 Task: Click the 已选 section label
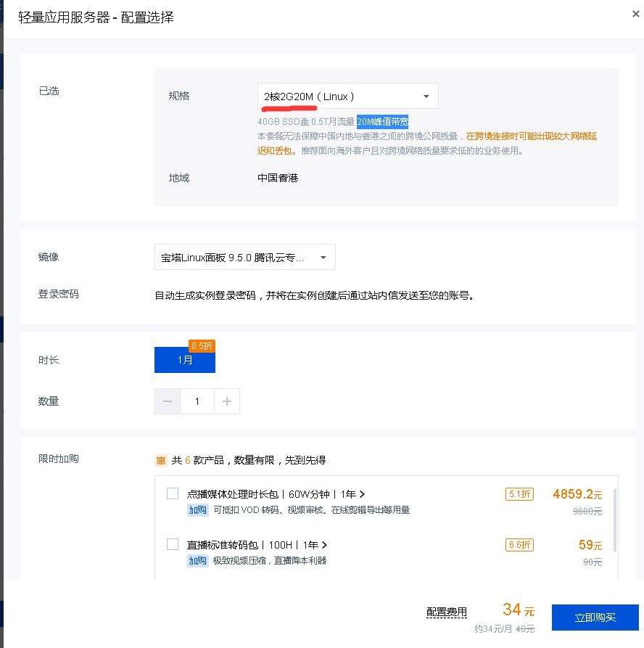pyautogui.click(x=49, y=91)
